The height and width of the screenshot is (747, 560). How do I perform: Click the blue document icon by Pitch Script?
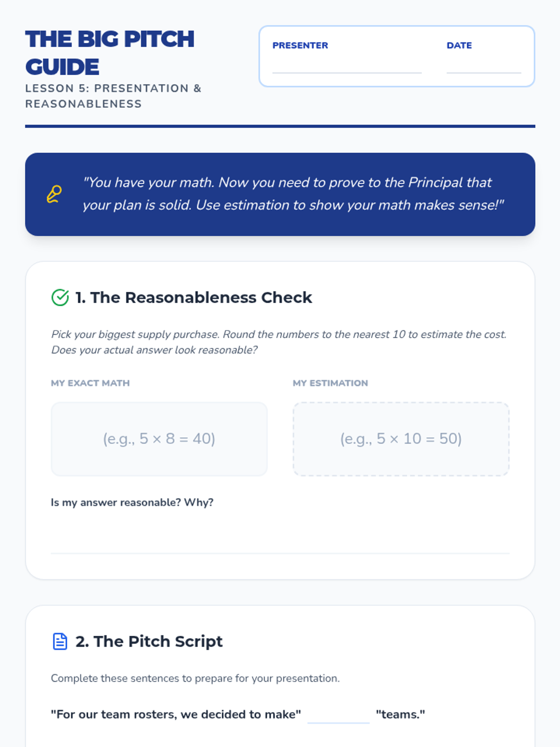tap(60, 641)
